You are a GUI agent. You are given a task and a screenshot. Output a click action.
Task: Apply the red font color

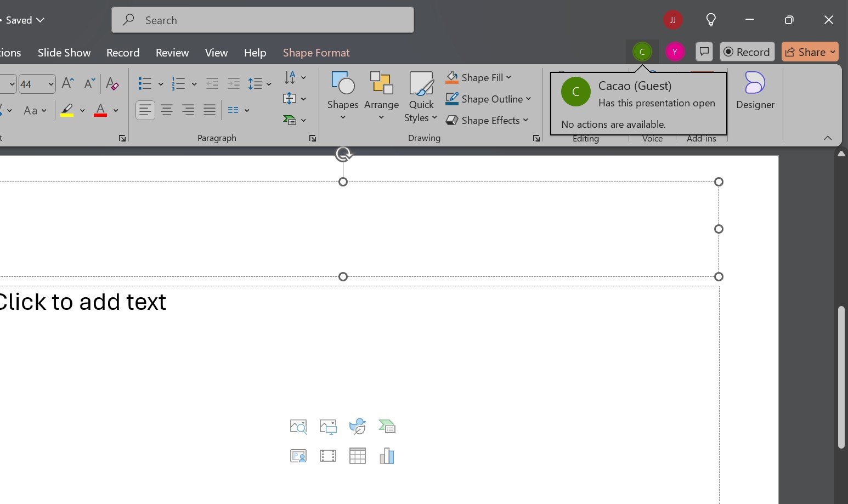click(100, 110)
